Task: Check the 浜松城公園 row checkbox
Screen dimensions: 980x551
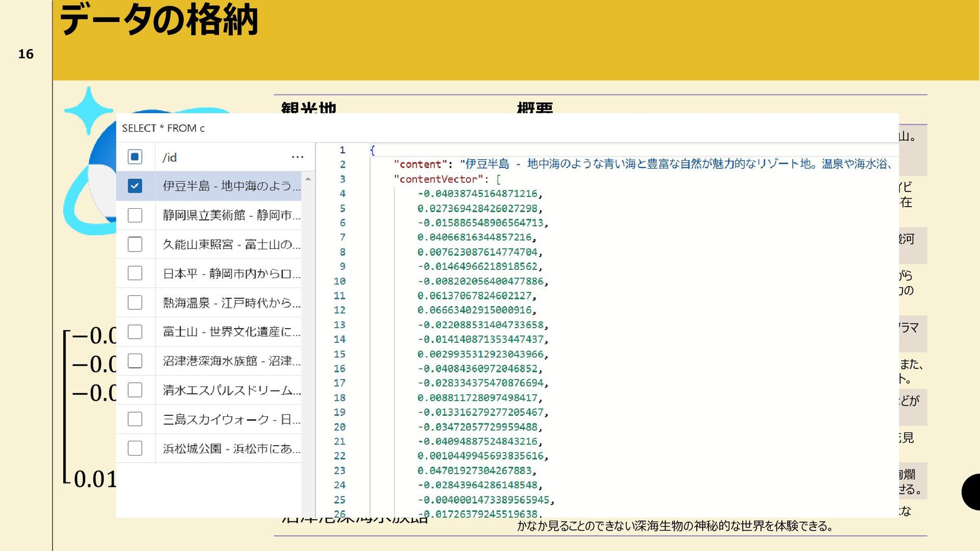Action: pos(135,448)
